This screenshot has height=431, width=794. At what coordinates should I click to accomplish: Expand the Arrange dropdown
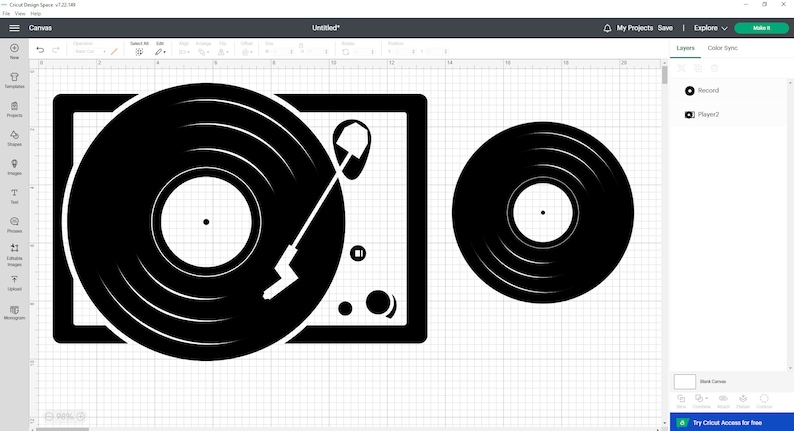204,52
